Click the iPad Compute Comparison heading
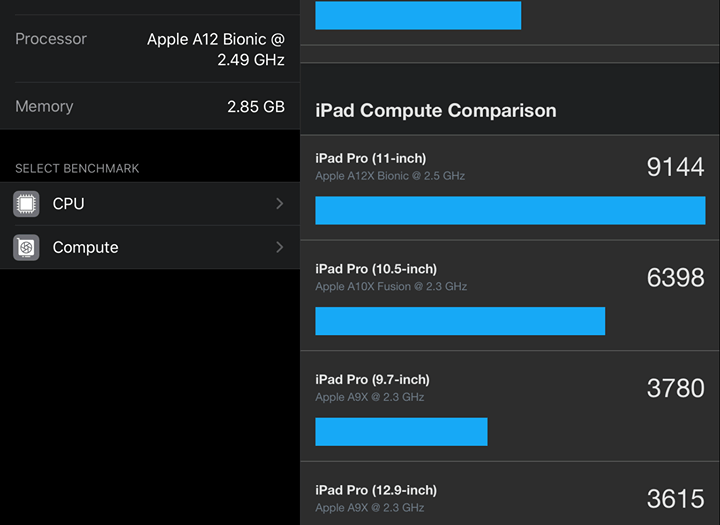Image resolution: width=720 pixels, height=525 pixels. point(436,111)
